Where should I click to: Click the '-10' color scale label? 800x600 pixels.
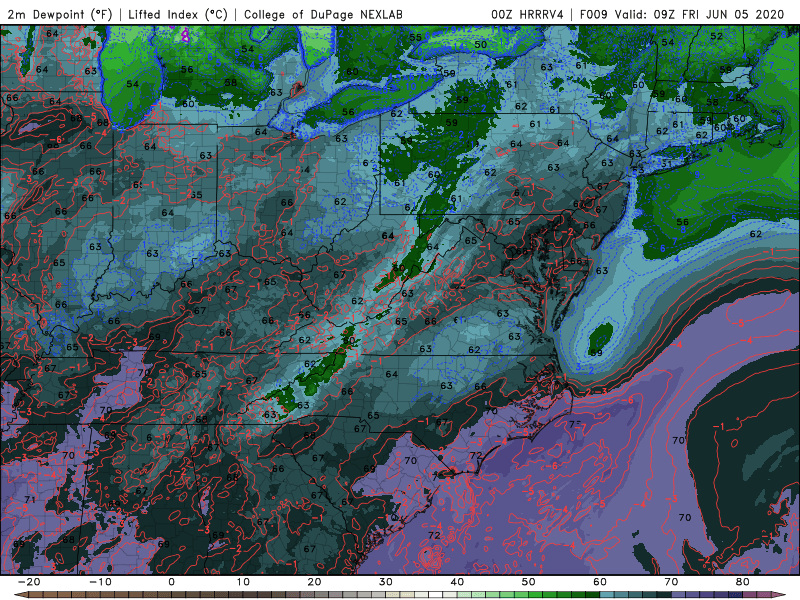pos(100,582)
